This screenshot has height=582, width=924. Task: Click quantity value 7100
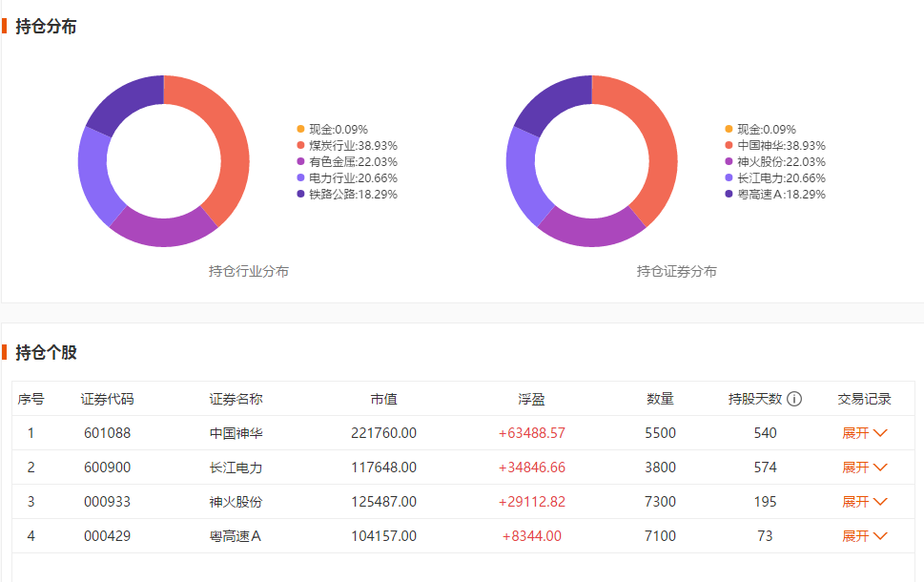[x=660, y=536]
